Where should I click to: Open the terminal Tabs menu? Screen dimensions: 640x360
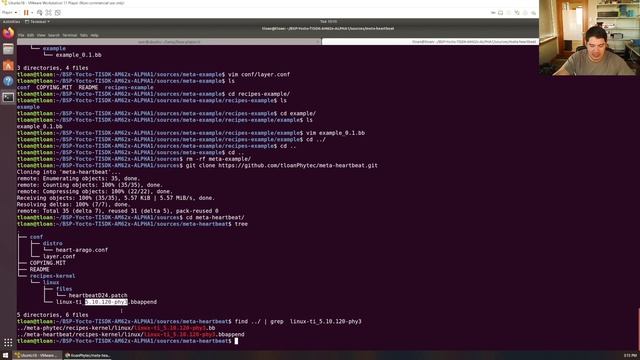(x=84, y=36)
